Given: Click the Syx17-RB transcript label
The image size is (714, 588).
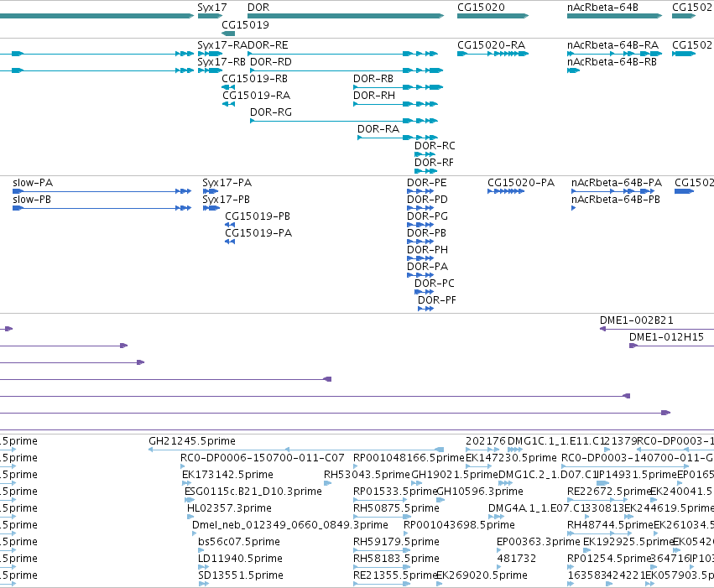Looking at the screenshot, I should [221, 62].
